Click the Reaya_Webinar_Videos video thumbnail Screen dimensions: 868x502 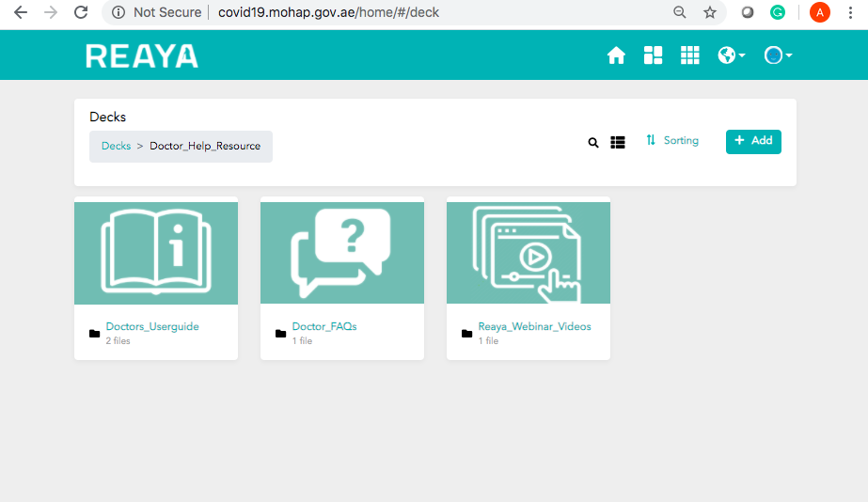(529, 252)
